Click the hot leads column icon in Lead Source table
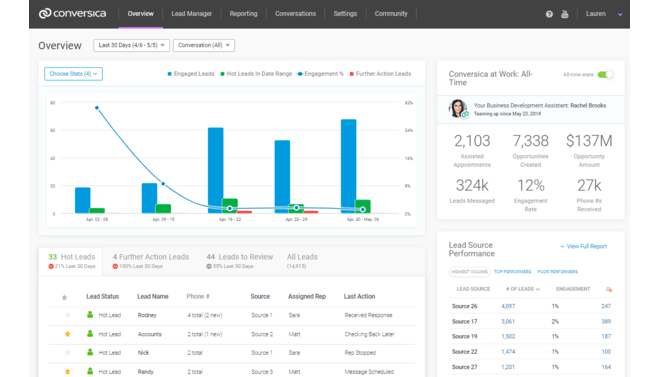 click(x=609, y=289)
